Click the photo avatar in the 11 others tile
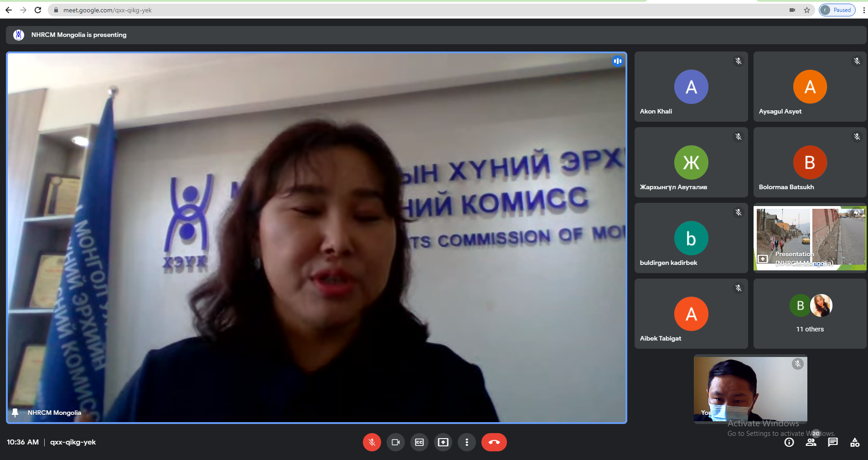Image resolution: width=868 pixels, height=460 pixels. [x=821, y=305]
